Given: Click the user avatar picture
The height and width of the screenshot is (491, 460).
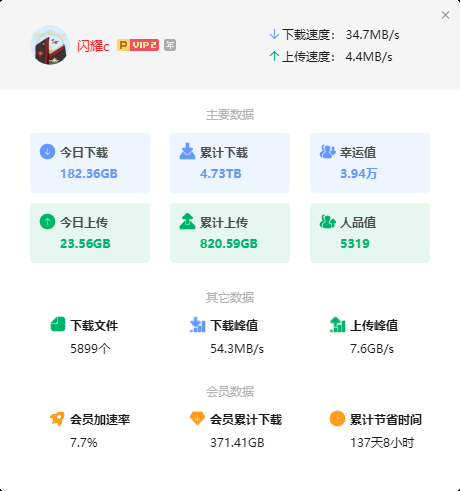Looking at the screenshot, I should [x=50, y=45].
